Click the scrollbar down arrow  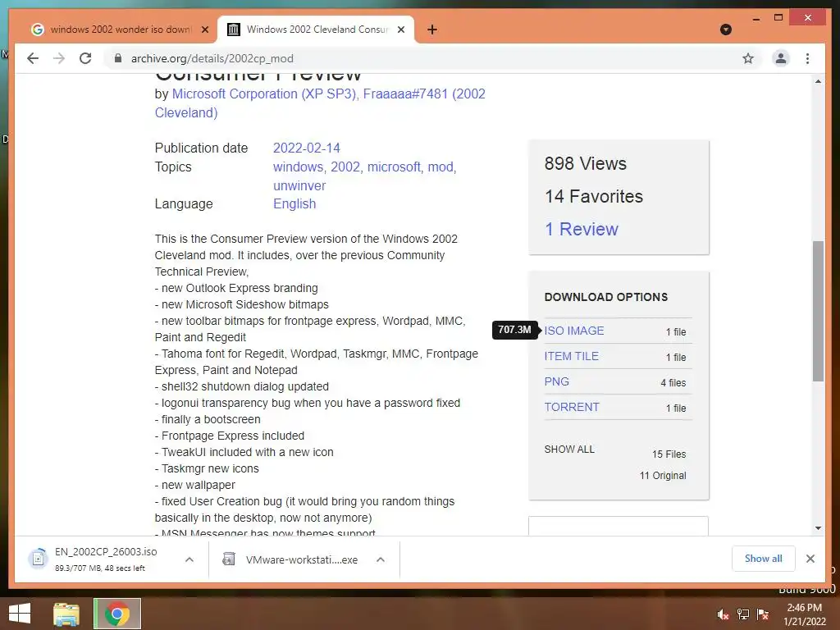pyautogui.click(x=818, y=528)
